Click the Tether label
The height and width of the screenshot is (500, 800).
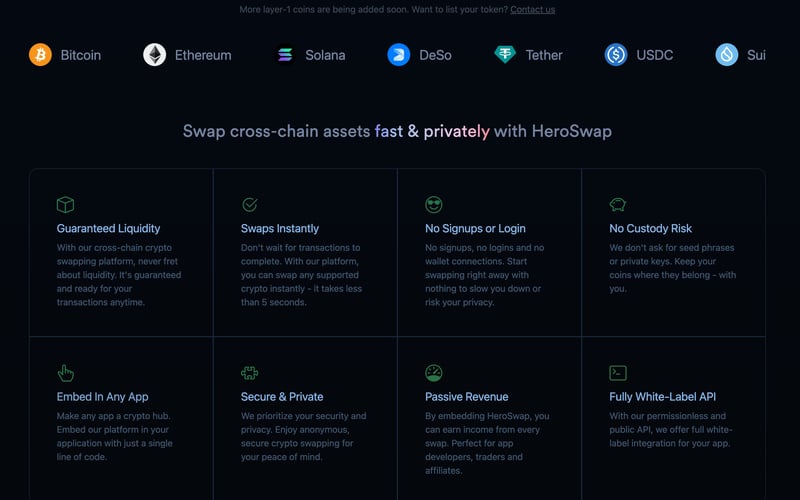click(544, 55)
